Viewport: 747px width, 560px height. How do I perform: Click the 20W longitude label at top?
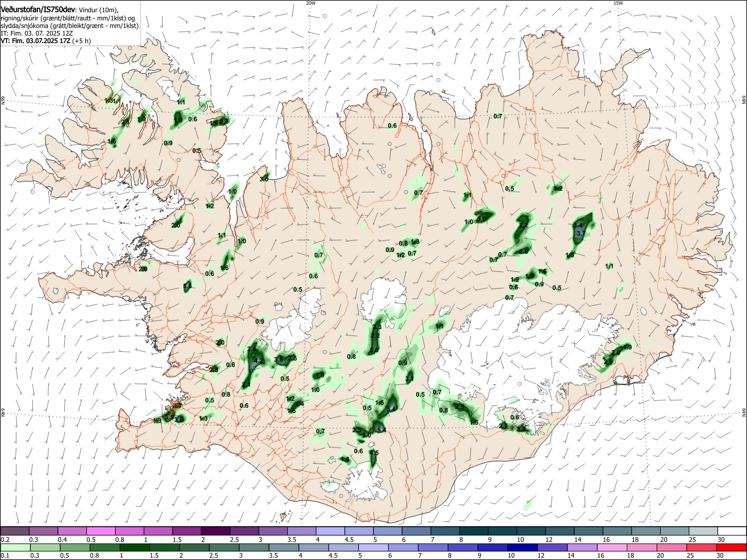[x=311, y=3]
